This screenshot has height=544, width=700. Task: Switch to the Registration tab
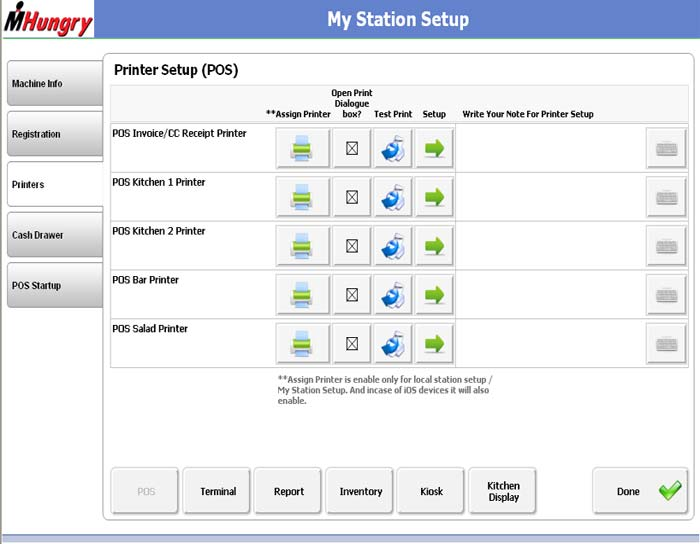click(55, 134)
